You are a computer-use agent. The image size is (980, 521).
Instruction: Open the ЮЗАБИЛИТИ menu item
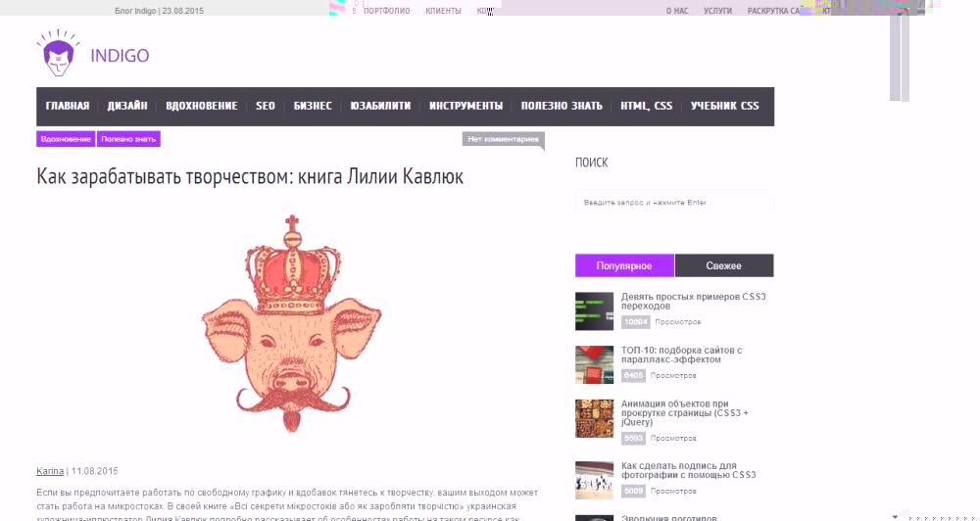(380, 106)
